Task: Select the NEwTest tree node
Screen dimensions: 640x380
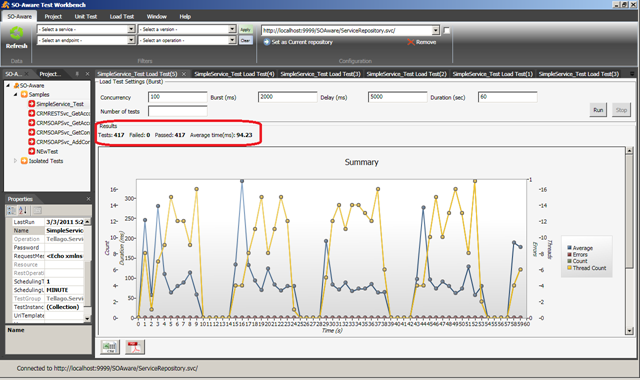Action: coord(47,151)
